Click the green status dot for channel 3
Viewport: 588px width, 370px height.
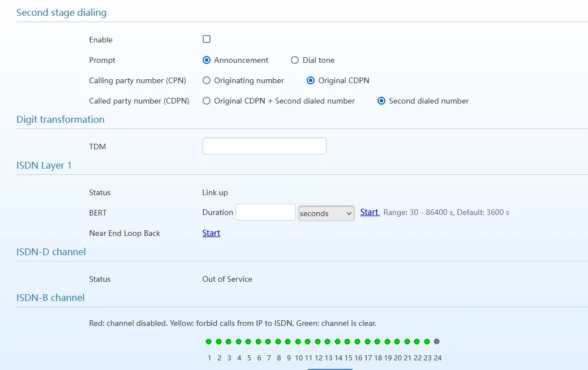coord(229,342)
